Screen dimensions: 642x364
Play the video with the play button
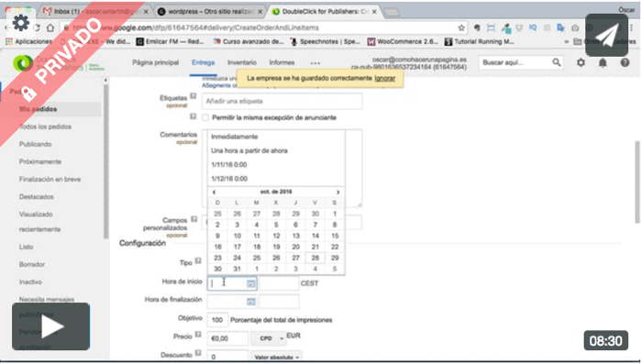coord(50,326)
